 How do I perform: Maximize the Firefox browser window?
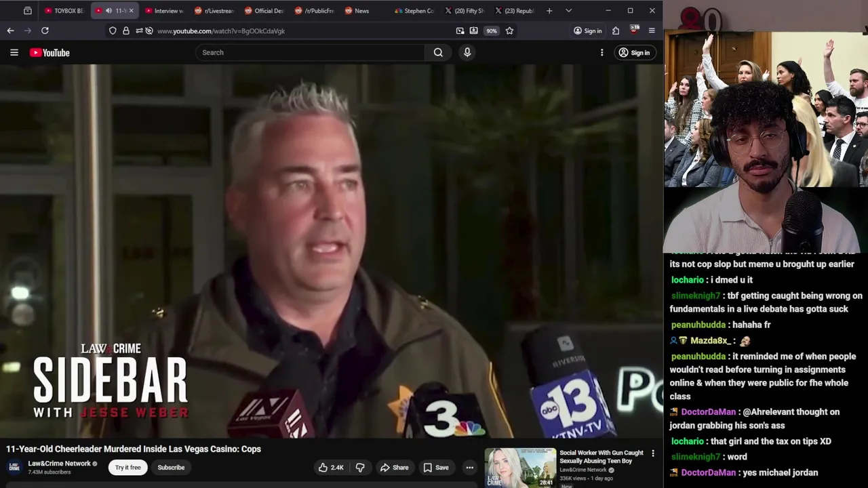630,11
